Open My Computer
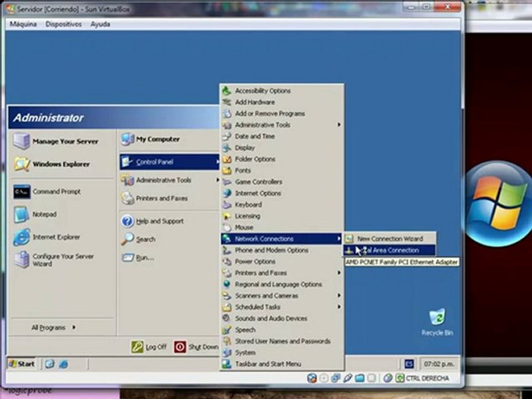This screenshot has height=399, width=532. pyautogui.click(x=151, y=139)
